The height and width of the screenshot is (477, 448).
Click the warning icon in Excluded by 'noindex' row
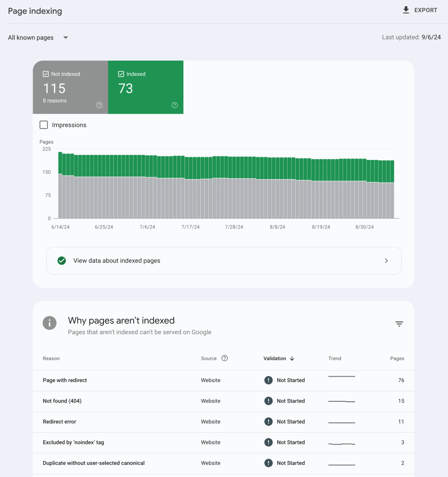pyautogui.click(x=268, y=443)
